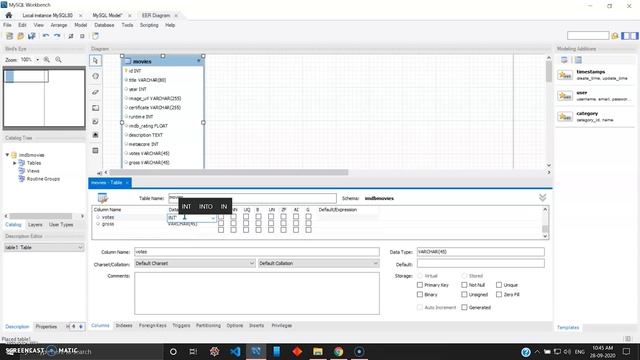Check the UQ box in votes row
The width and height of the screenshot is (640, 360).
click(x=246, y=217)
